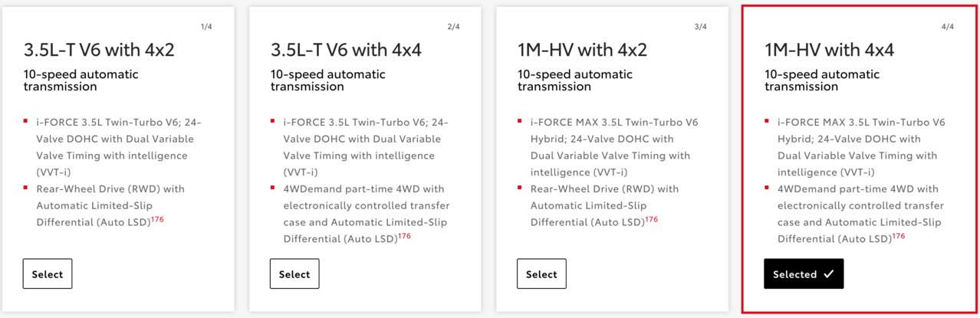Click the Selected button on 1M-HV 4x4
The width and height of the screenshot is (980, 318).
pyautogui.click(x=804, y=274)
